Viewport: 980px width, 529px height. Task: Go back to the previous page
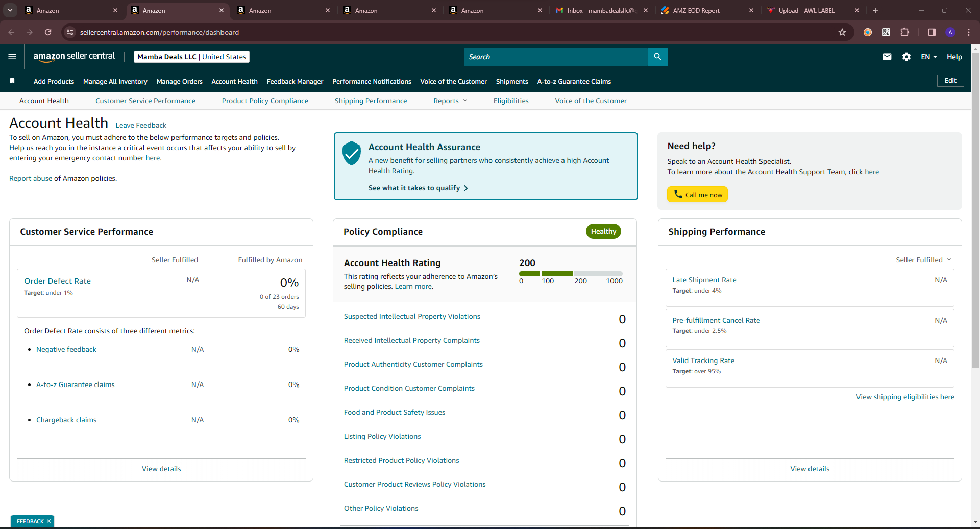11,32
